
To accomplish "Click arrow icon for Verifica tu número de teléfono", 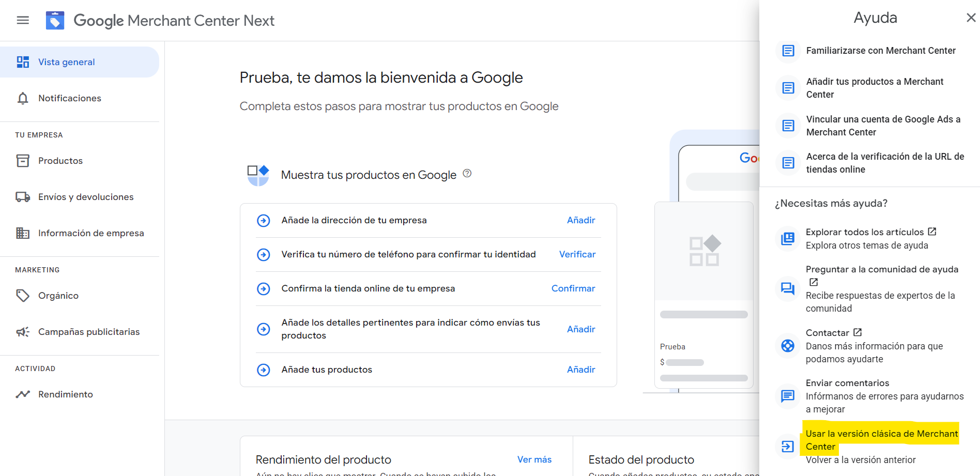I will coord(264,255).
